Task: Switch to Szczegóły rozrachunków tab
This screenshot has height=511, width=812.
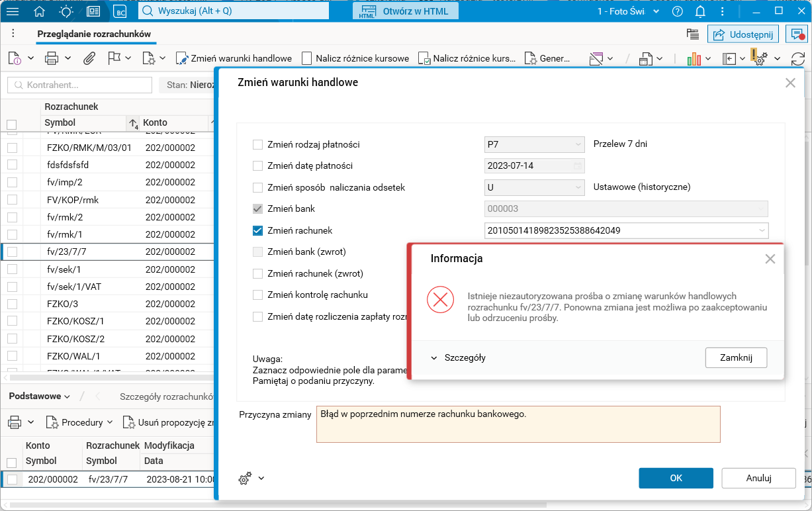Action: click(x=166, y=396)
